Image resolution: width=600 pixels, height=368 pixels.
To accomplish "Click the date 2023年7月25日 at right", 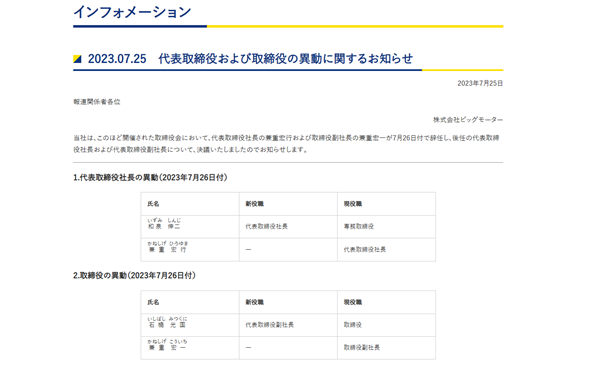I will tap(480, 83).
